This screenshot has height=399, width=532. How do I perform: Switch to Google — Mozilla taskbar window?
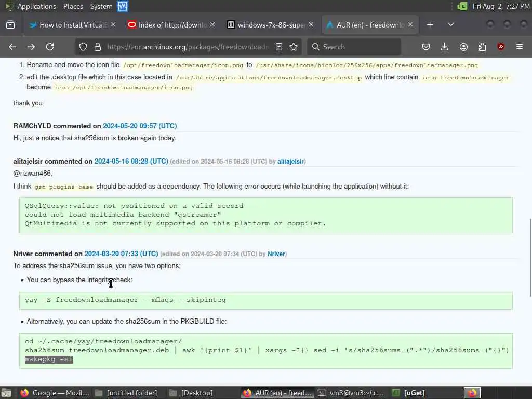55,393
